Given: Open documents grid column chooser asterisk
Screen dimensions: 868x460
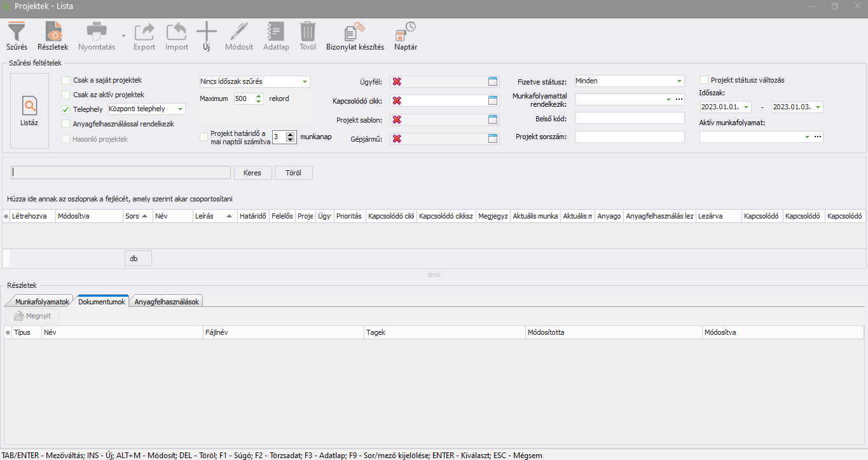Looking at the screenshot, I should [x=8, y=332].
